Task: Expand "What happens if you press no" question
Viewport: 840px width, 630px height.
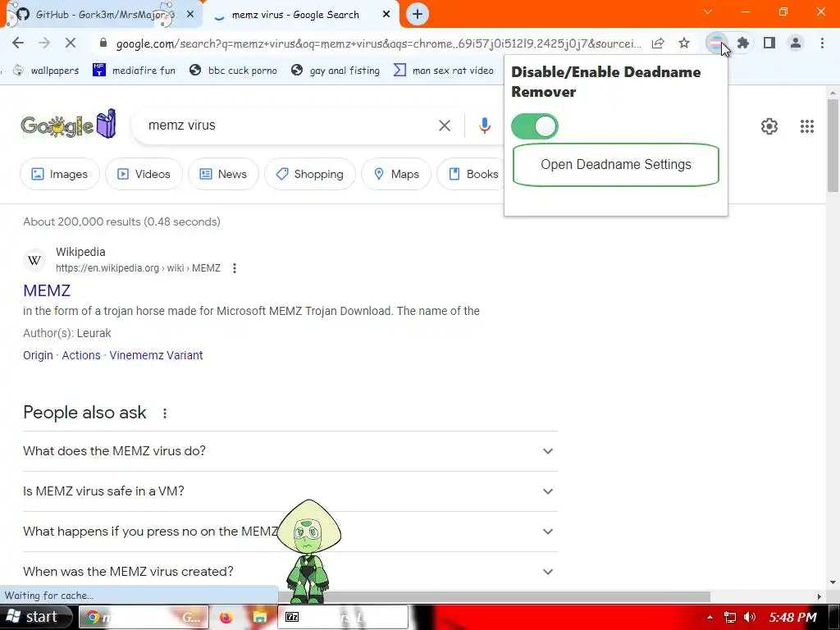Action: (x=290, y=532)
